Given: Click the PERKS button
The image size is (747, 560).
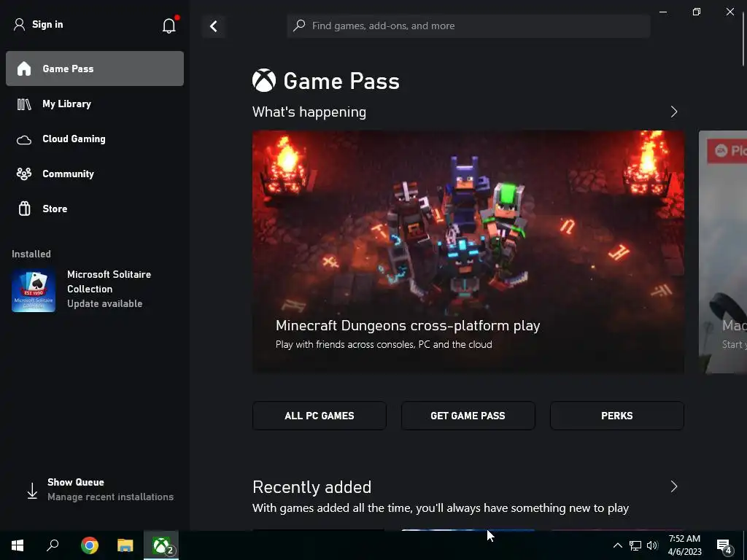Looking at the screenshot, I should [617, 416].
